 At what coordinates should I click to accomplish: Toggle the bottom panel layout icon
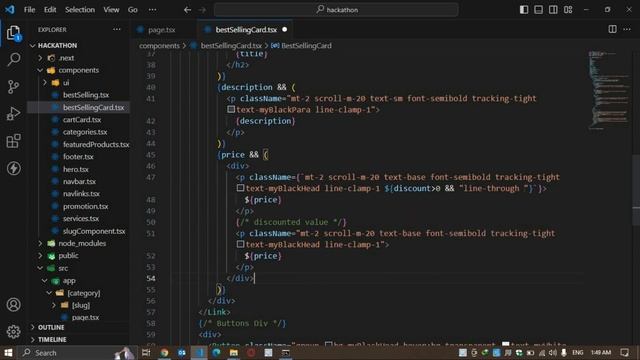[538, 9]
